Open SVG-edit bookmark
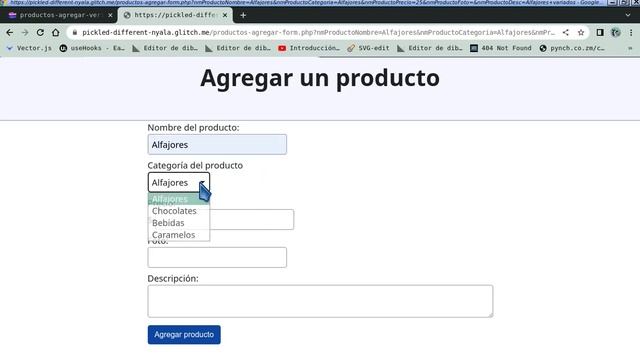 369,48
